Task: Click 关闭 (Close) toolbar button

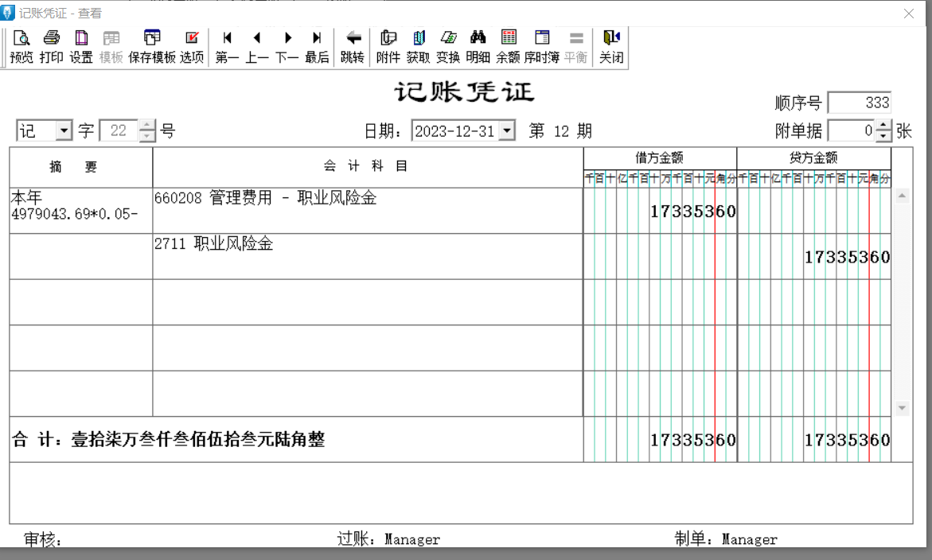Action: pyautogui.click(x=611, y=46)
